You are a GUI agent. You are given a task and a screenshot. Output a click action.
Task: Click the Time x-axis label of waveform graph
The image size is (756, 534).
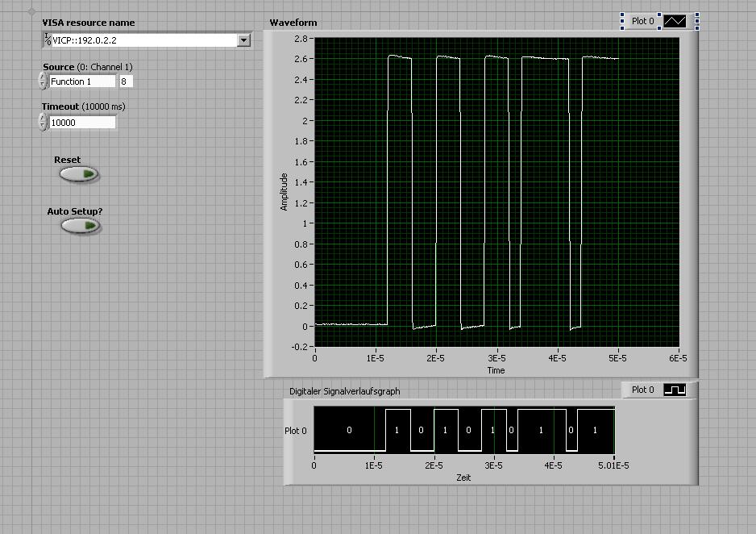[x=496, y=370]
